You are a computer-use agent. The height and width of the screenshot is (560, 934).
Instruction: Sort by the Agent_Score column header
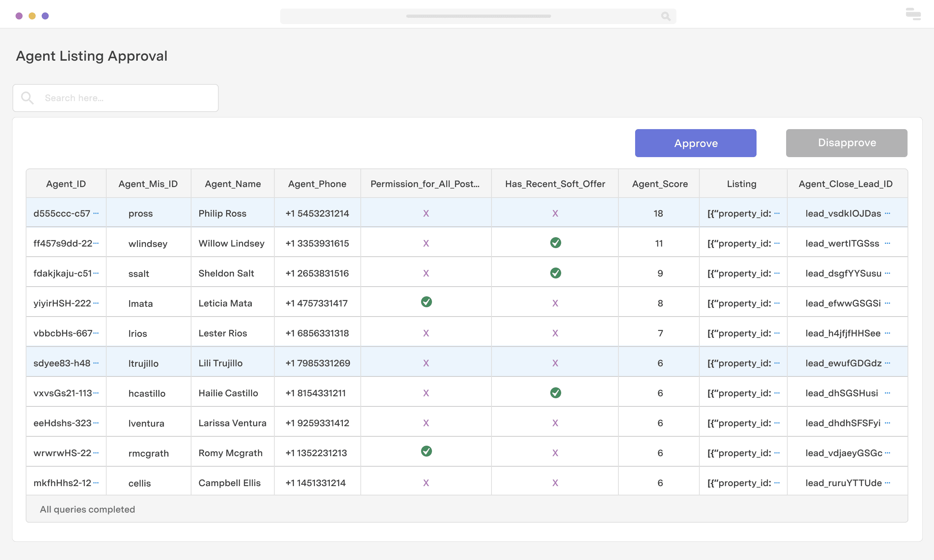660,184
